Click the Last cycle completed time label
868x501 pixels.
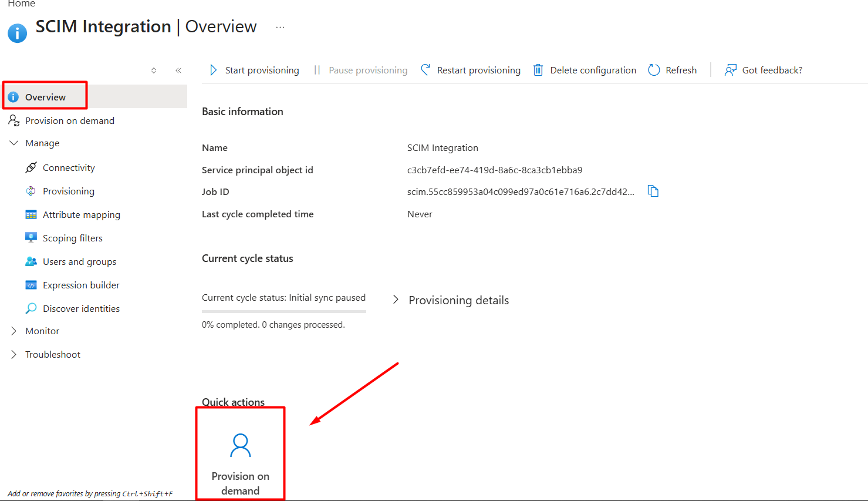point(258,214)
